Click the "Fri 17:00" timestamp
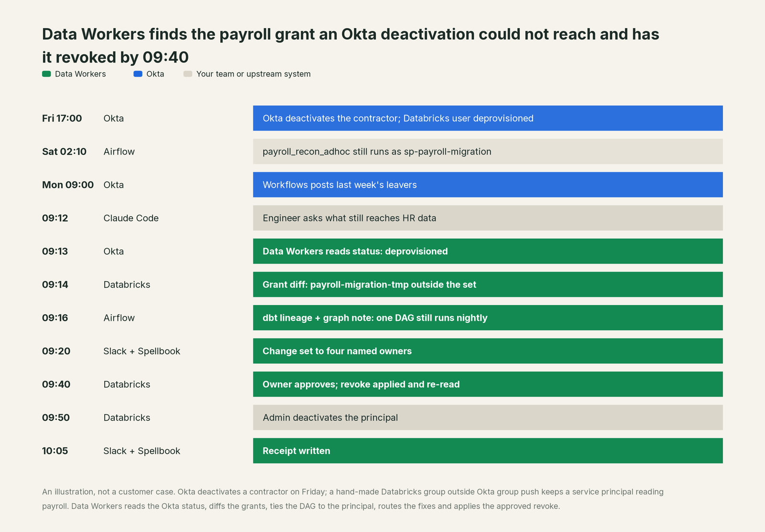The height and width of the screenshot is (532, 765). (62, 118)
